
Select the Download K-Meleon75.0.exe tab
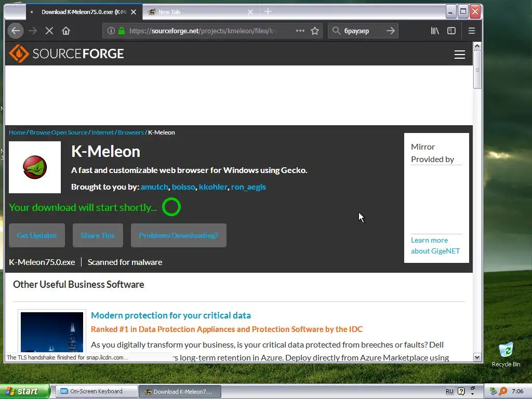click(82, 12)
